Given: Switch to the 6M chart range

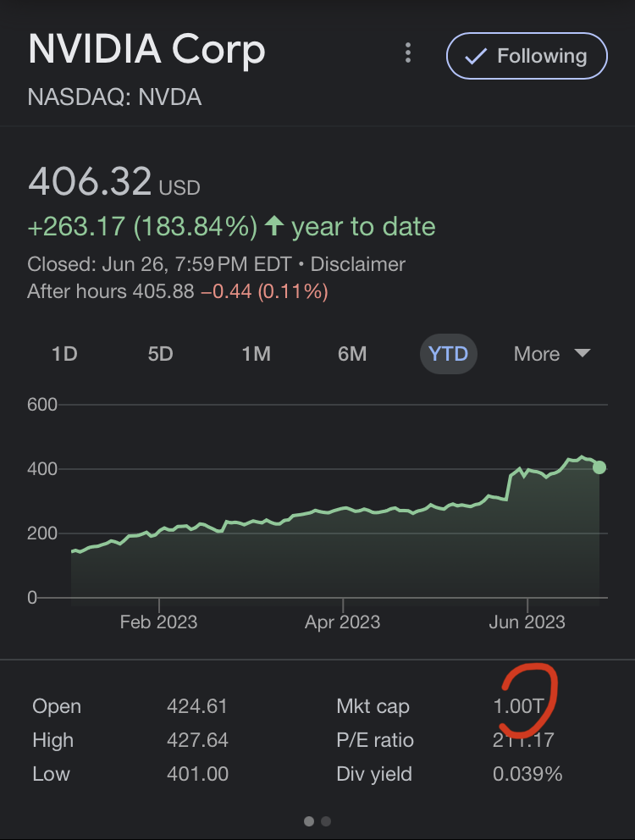Looking at the screenshot, I should click(352, 354).
